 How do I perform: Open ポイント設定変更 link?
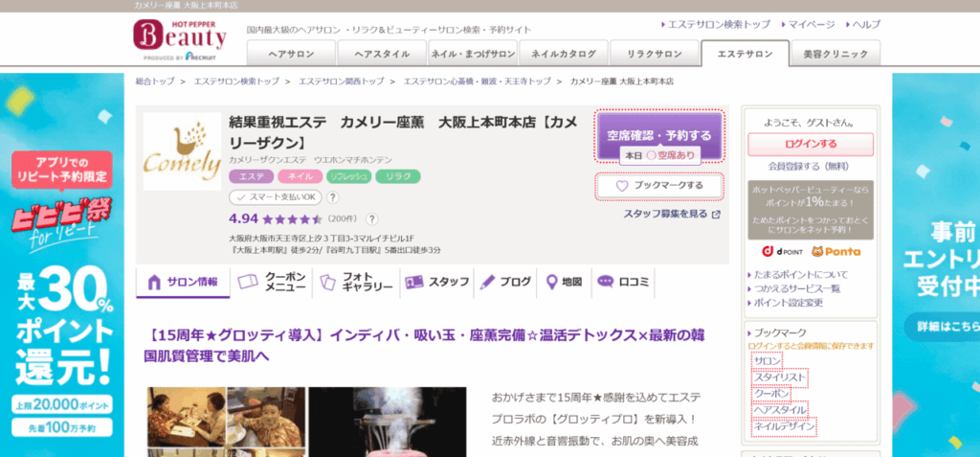pyautogui.click(x=789, y=303)
